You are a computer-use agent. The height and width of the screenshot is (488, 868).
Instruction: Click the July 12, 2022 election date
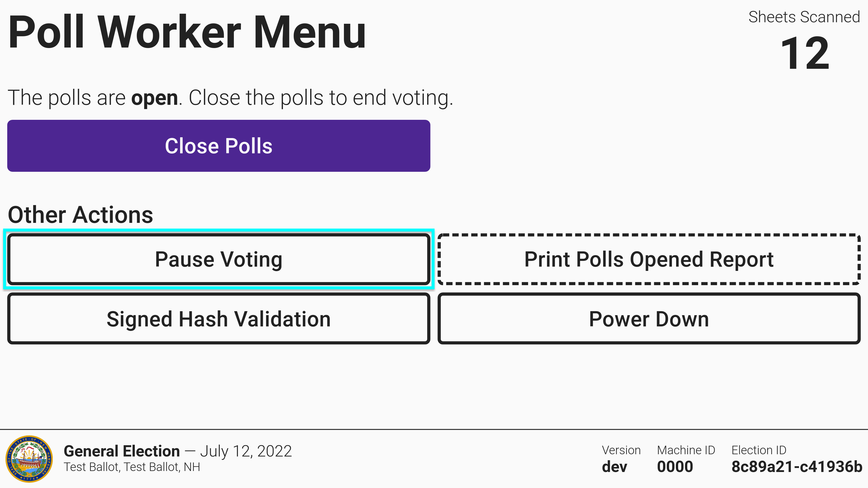coord(246,451)
